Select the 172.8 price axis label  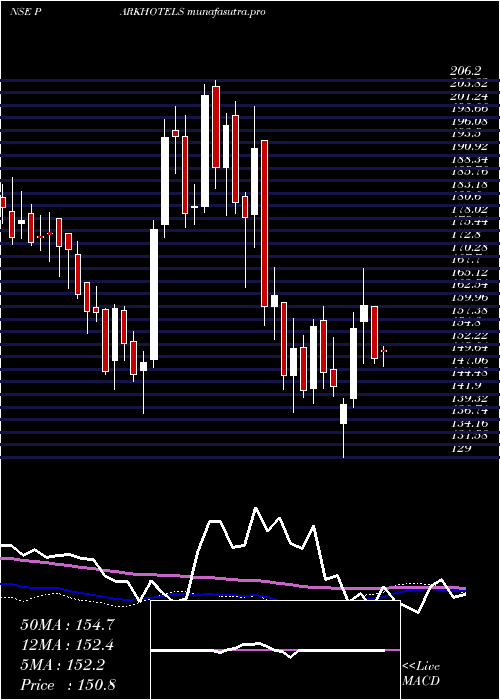(x=467, y=234)
